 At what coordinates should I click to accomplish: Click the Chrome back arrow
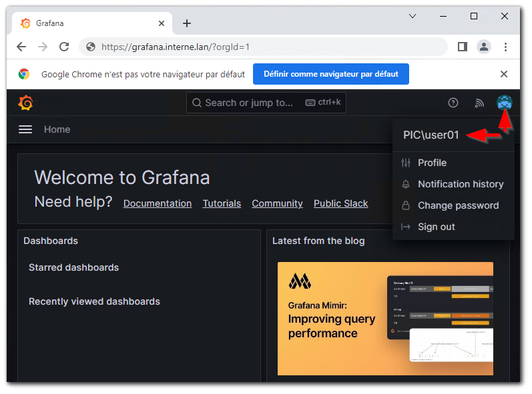pos(21,47)
